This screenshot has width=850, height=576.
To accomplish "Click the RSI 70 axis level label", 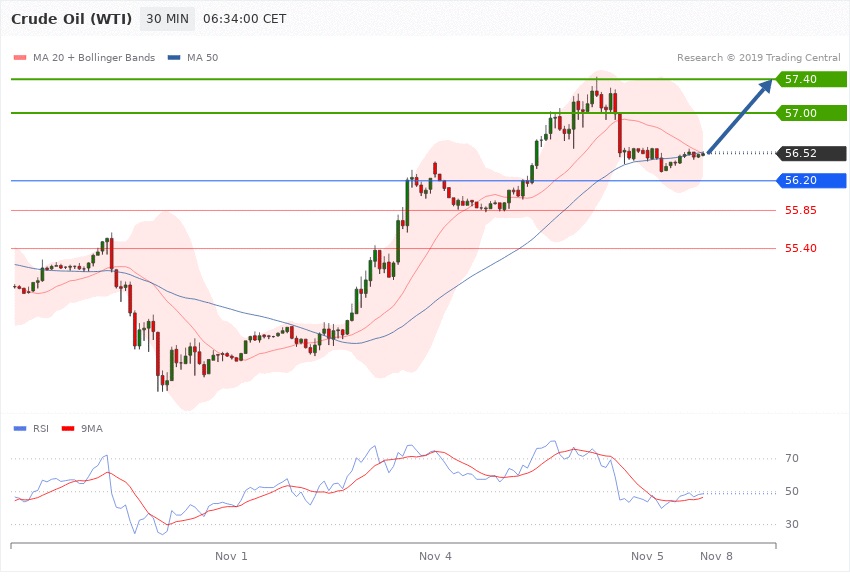I will pos(792,459).
